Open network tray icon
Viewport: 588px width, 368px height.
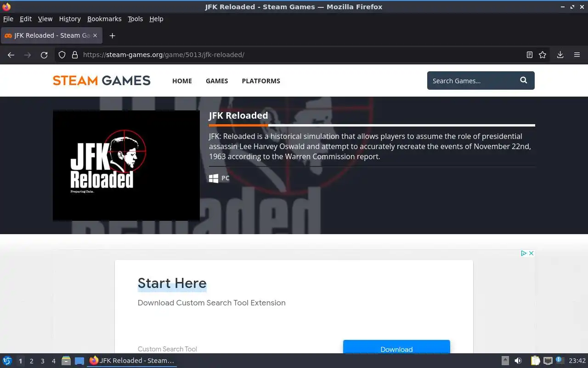coord(548,361)
